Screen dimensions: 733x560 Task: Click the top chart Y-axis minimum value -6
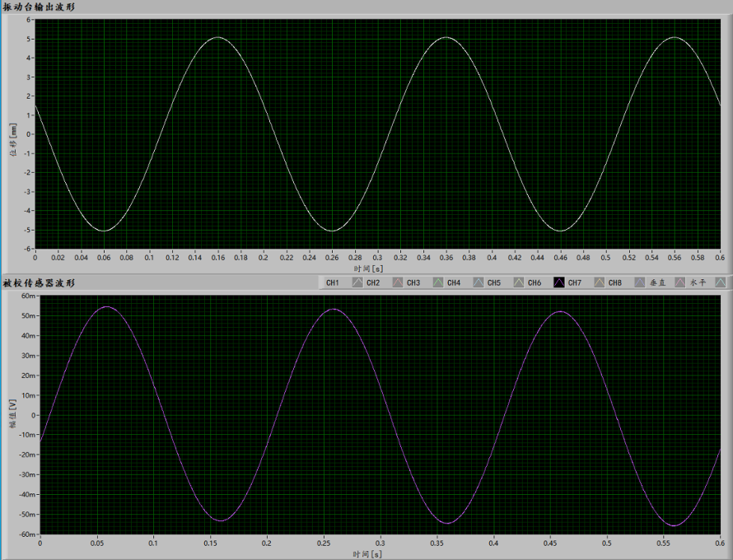click(x=26, y=249)
